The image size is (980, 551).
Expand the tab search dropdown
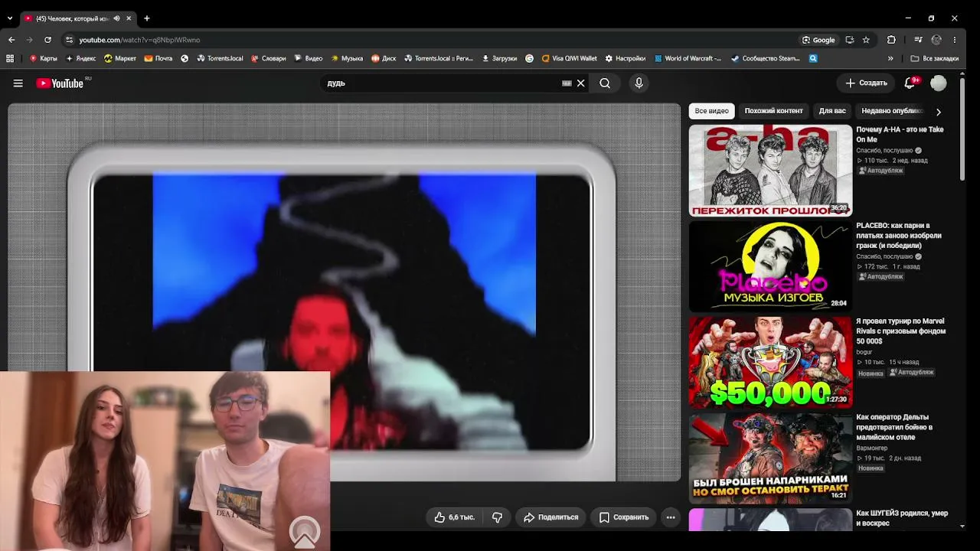click(10, 18)
